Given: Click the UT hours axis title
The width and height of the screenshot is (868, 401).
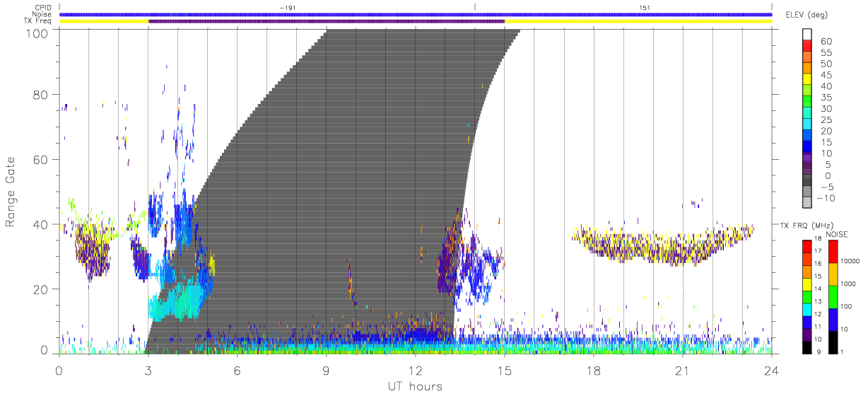Looking at the screenshot, I should [x=414, y=386].
